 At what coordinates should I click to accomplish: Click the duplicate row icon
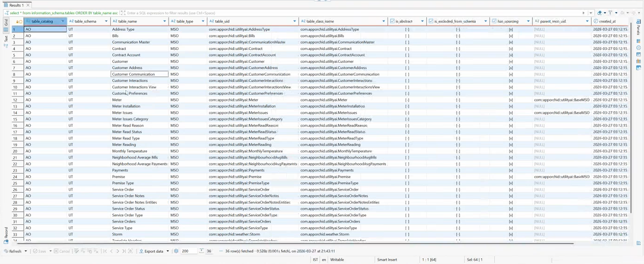[90, 251]
